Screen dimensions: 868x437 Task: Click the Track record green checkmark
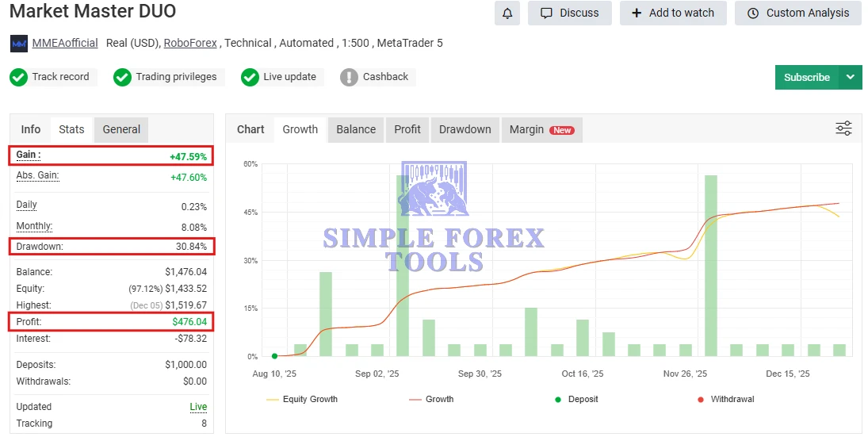tap(19, 77)
